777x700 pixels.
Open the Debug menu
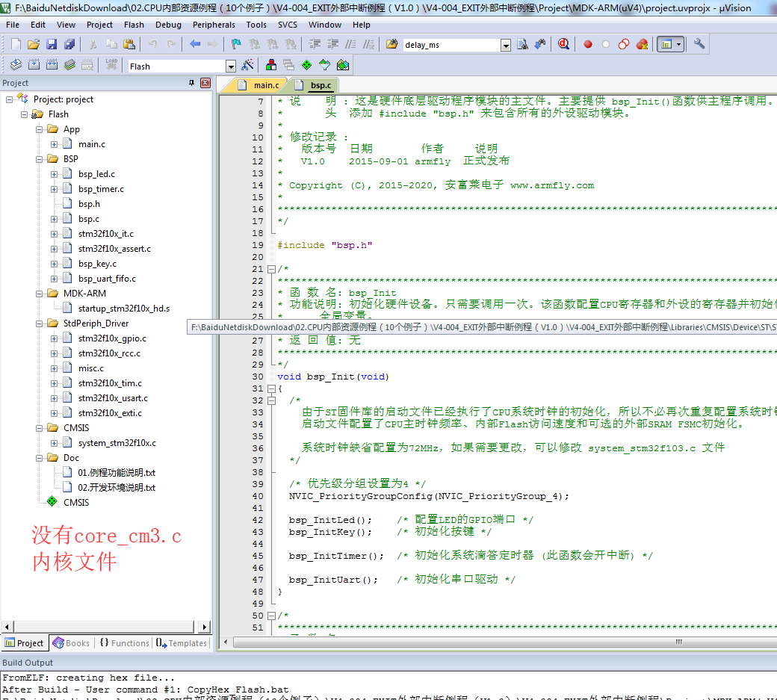[168, 25]
